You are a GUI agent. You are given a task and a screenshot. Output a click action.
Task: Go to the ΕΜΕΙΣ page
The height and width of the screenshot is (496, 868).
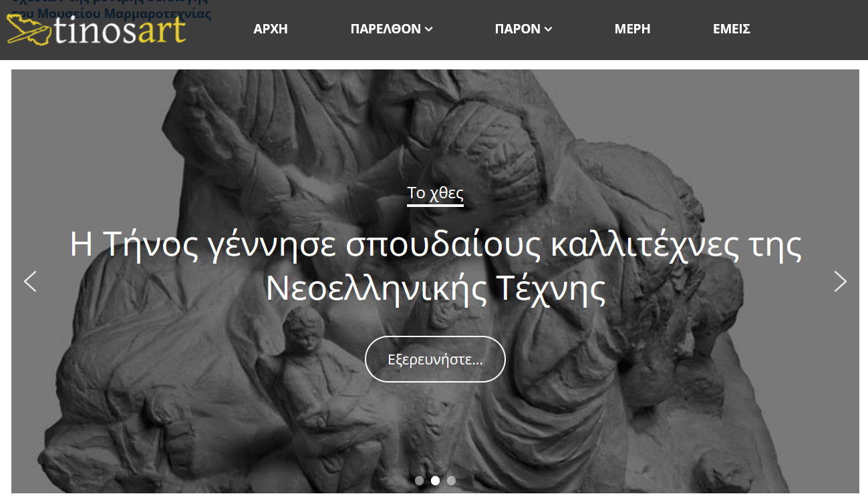pyautogui.click(x=731, y=29)
